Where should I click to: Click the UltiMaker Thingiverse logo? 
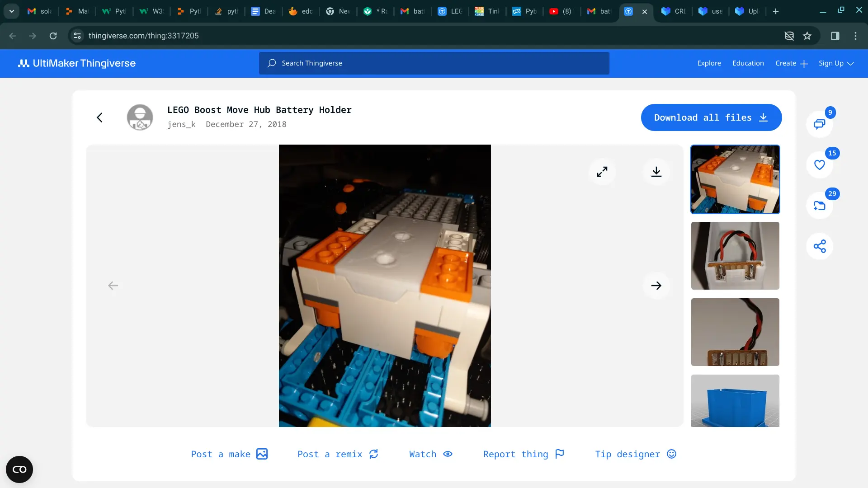point(77,63)
